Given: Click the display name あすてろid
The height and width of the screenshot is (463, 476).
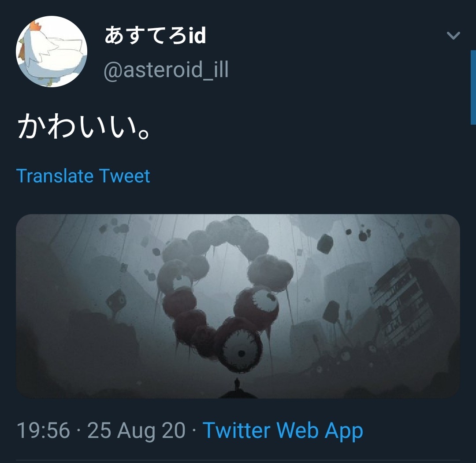Looking at the screenshot, I should [x=156, y=36].
